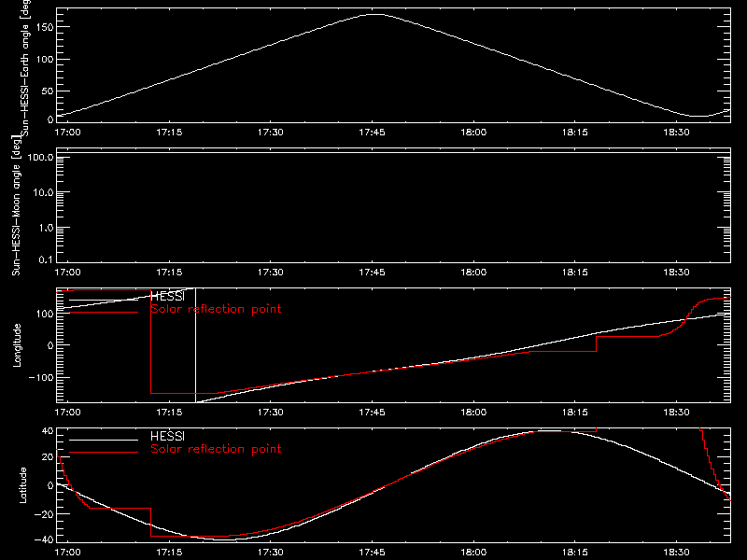747x560 pixels.
Task: Click the 20 tick on Latitude axis
Action: coord(48,457)
